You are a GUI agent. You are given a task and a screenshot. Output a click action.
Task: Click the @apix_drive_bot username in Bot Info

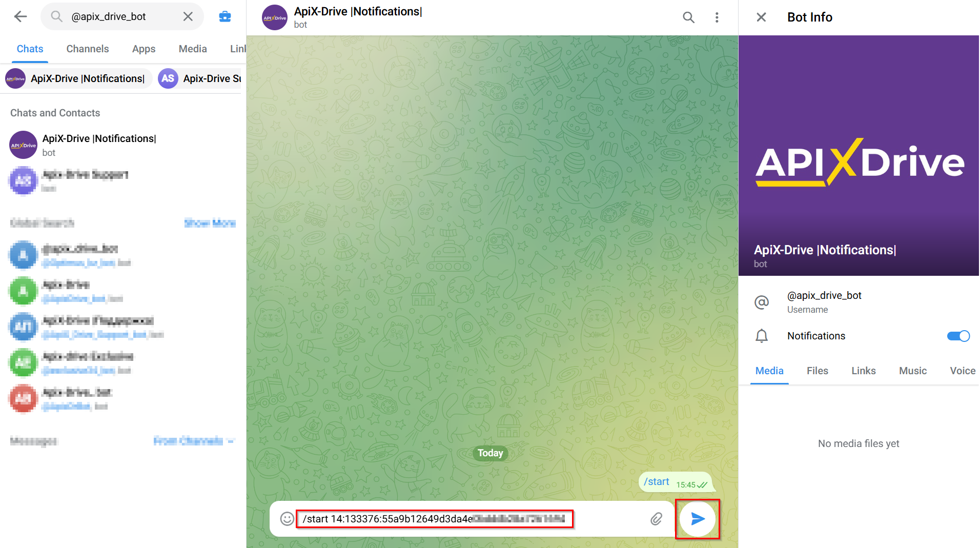[x=824, y=295]
